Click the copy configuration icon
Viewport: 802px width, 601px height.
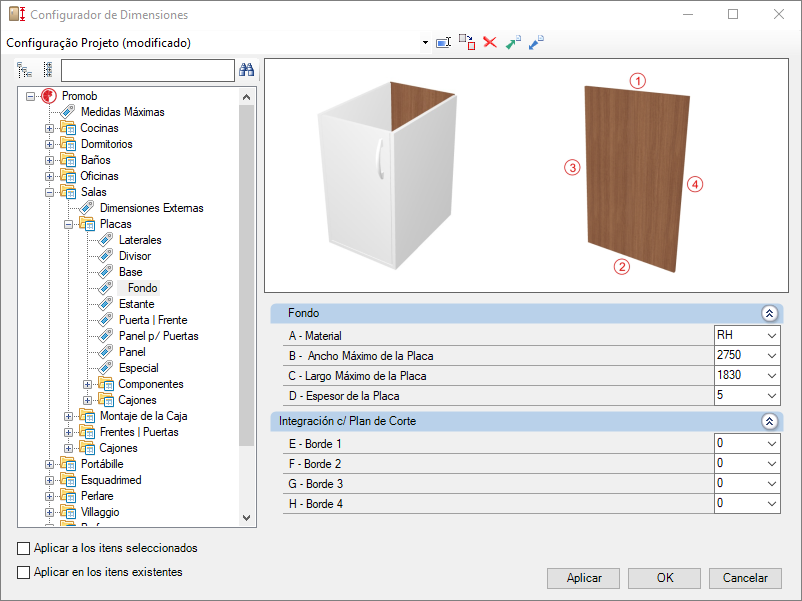pyautogui.click(x=467, y=42)
